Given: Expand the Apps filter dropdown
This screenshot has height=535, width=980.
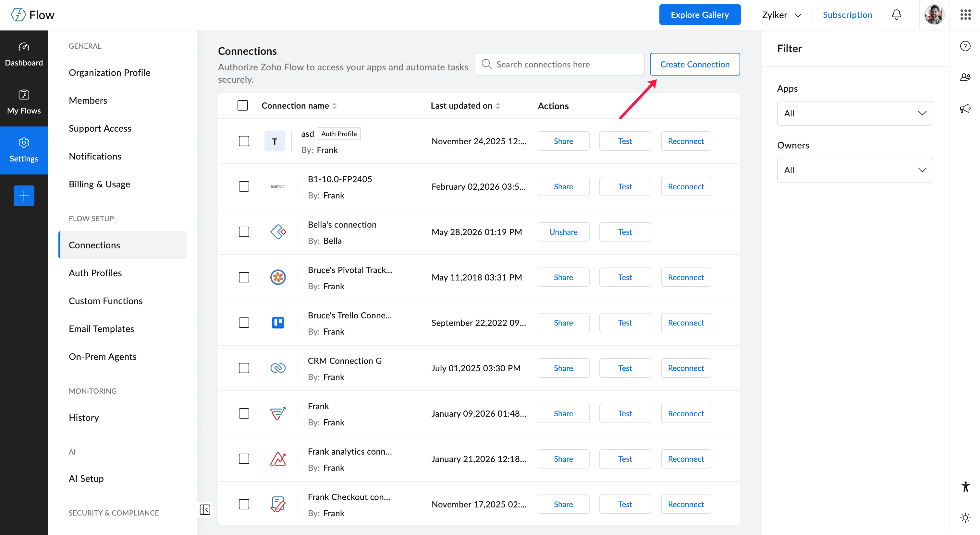Looking at the screenshot, I should pyautogui.click(x=855, y=113).
